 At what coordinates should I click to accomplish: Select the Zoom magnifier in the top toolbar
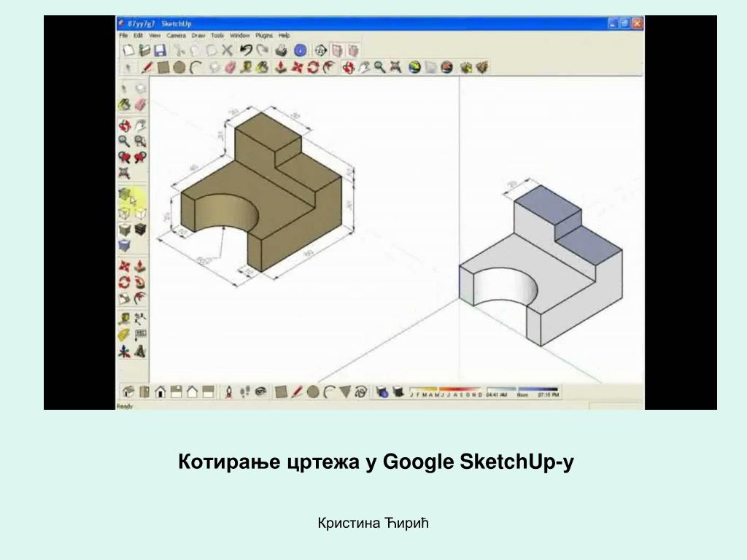tap(379, 68)
